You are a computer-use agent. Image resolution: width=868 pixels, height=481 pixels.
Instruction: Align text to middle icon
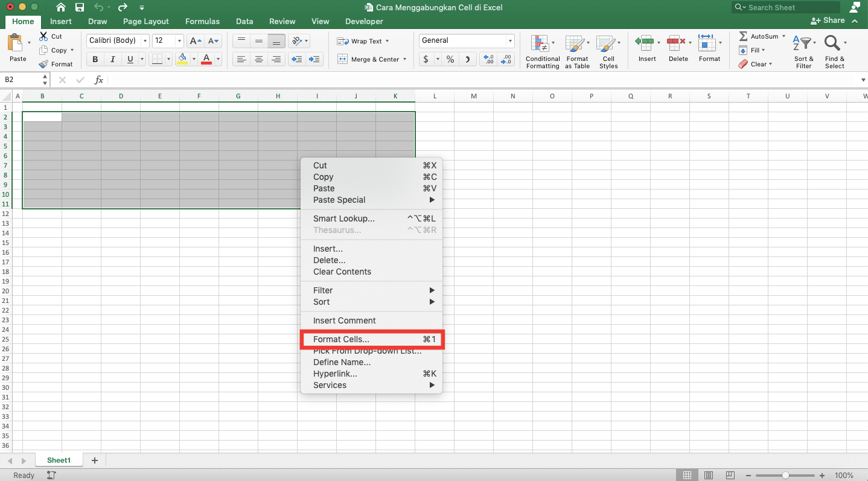pos(259,41)
